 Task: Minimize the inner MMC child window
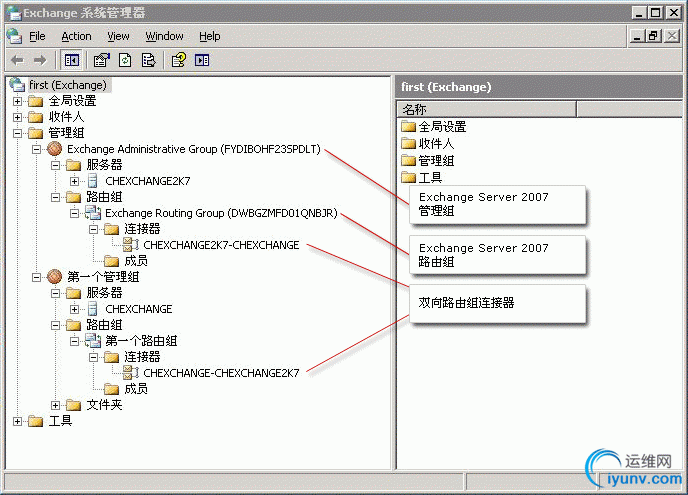(x=638, y=36)
